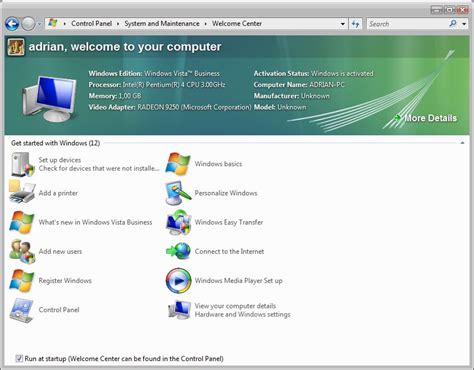Open the Add new users text link

click(x=60, y=251)
